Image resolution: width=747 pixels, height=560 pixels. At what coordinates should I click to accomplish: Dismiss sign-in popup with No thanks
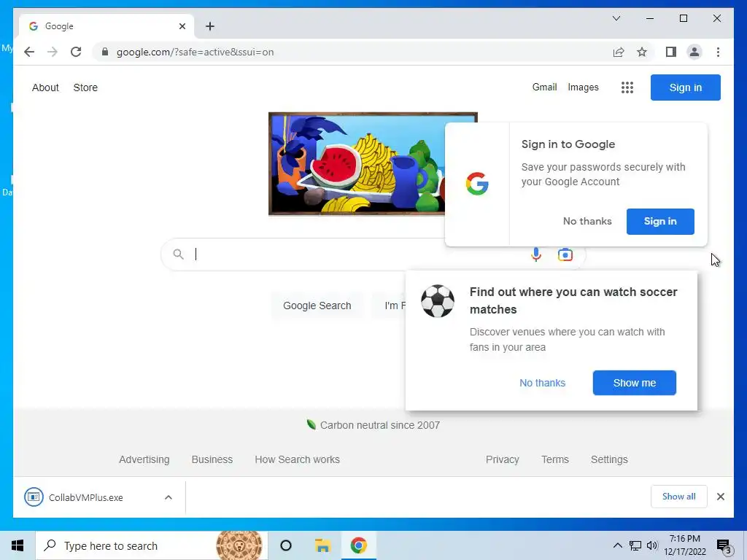[587, 222]
